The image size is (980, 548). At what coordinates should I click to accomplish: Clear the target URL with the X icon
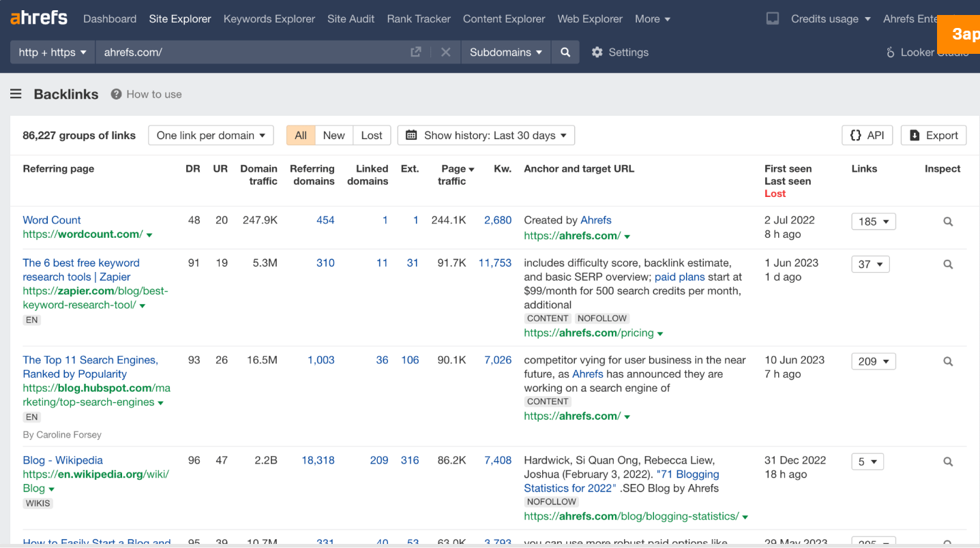(x=447, y=52)
